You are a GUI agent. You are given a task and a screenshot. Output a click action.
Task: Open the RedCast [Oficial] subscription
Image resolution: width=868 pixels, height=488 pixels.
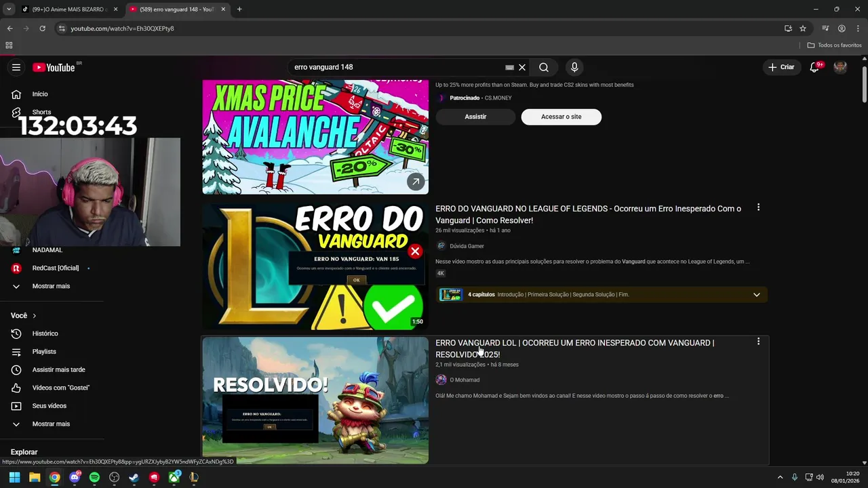56,268
